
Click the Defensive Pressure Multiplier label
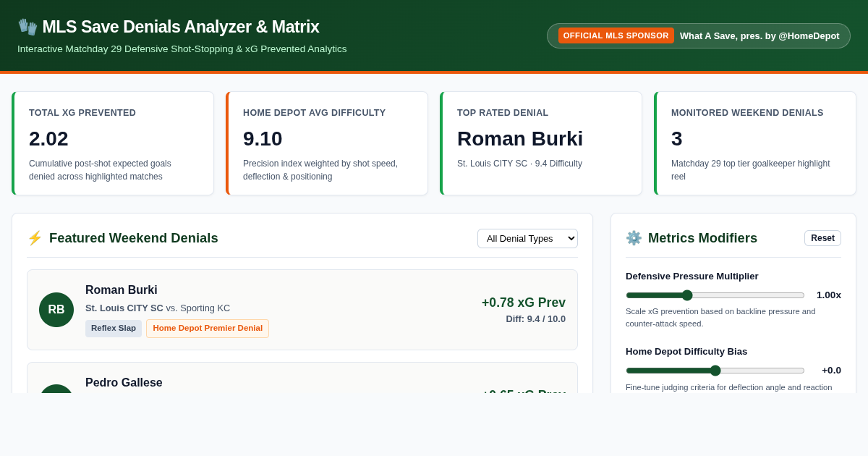(x=692, y=276)
